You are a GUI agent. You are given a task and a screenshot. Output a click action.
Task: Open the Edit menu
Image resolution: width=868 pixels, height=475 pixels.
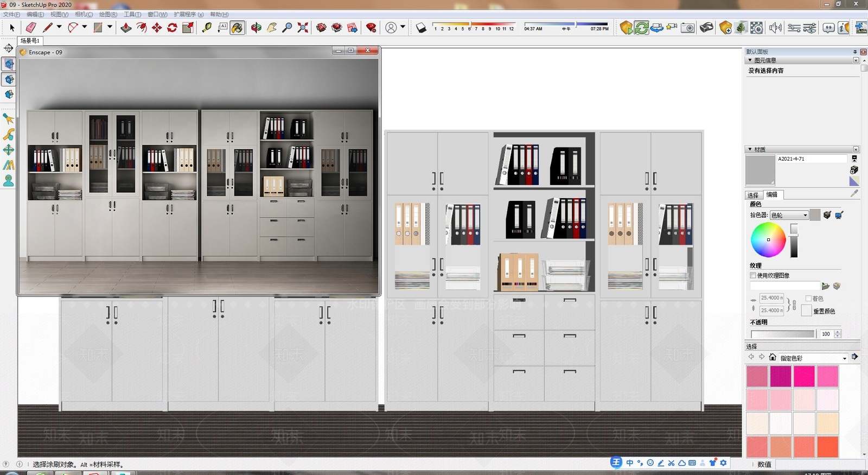(35, 15)
